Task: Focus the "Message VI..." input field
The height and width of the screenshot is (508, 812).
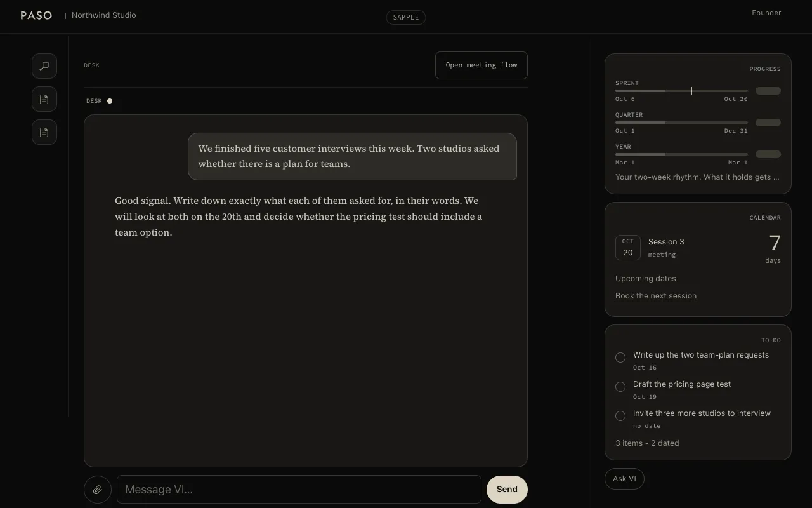Action: pyautogui.click(x=299, y=490)
